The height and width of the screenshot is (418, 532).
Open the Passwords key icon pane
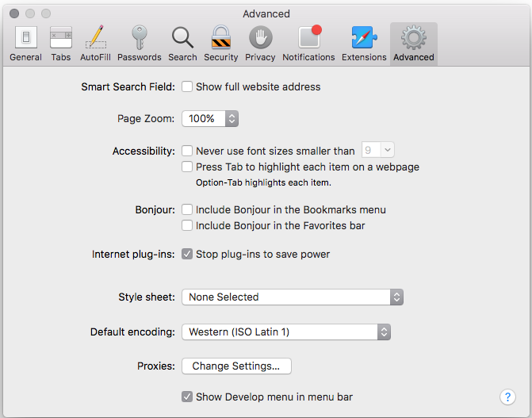(139, 44)
